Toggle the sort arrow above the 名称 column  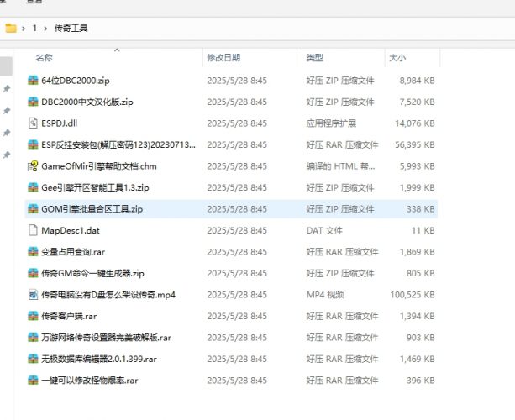coord(116,50)
